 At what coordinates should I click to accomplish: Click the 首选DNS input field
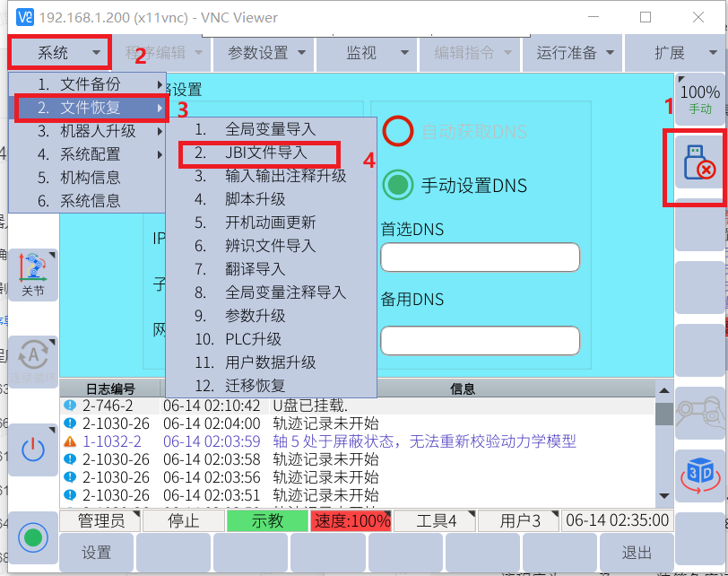[480, 257]
